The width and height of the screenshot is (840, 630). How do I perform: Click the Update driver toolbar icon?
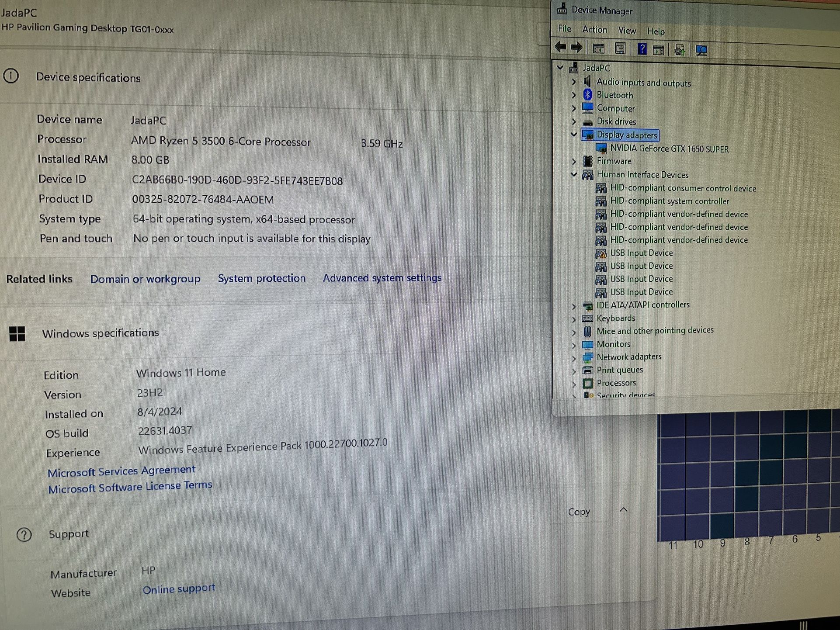pyautogui.click(x=679, y=50)
